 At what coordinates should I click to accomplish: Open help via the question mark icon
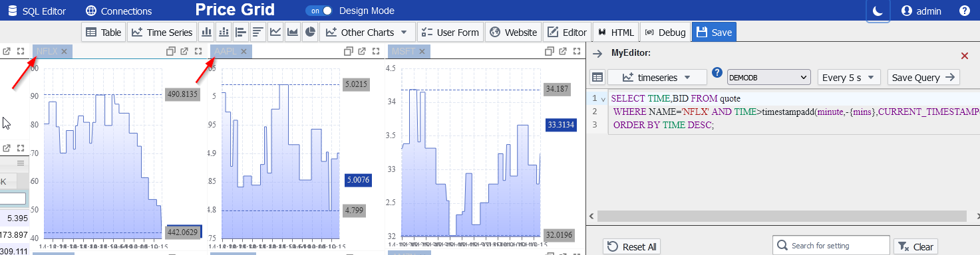click(965, 11)
